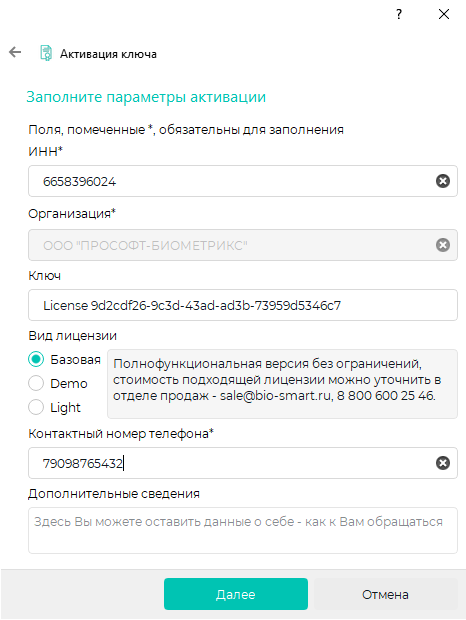This screenshot has height=620, width=466.
Task: Close the activation dialog window
Action: (x=444, y=14)
